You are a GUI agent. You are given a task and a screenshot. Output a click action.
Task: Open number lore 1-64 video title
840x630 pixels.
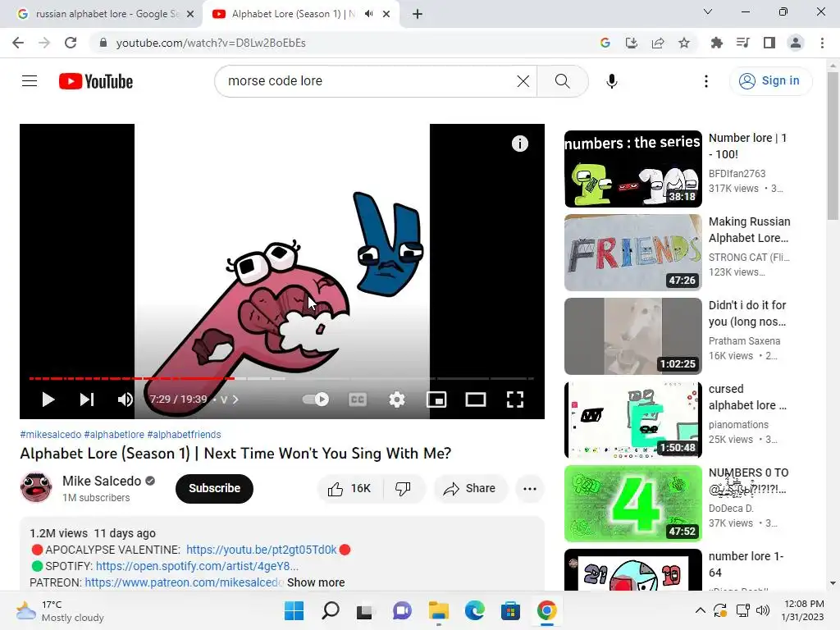[746, 564]
